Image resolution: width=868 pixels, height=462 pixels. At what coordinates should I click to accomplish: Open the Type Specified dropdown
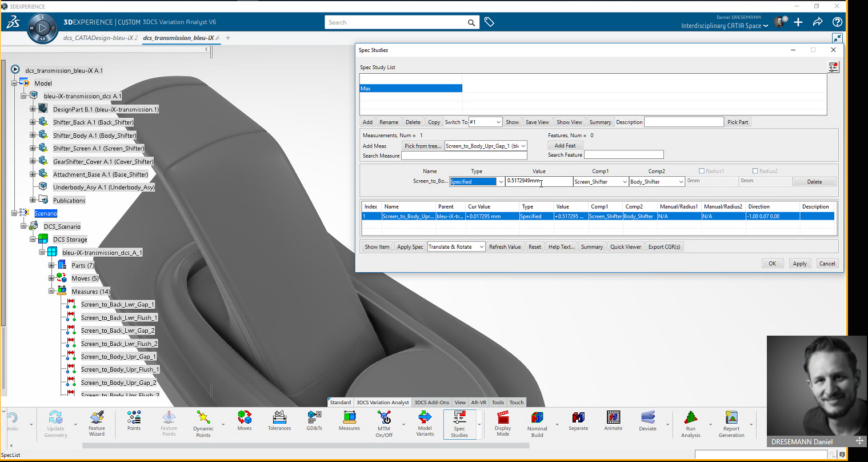[477, 182]
